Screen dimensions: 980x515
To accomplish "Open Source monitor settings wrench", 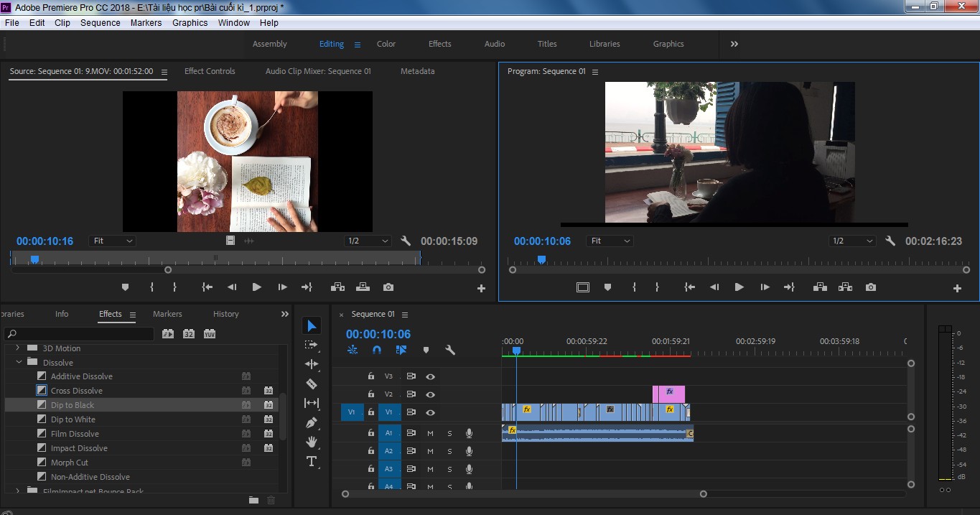I will (406, 241).
